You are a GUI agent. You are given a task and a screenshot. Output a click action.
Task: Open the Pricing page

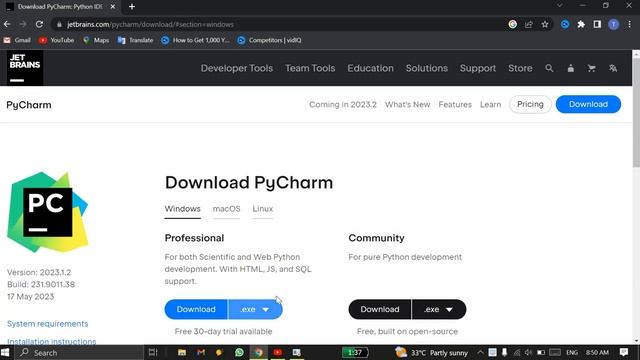pyautogui.click(x=530, y=104)
